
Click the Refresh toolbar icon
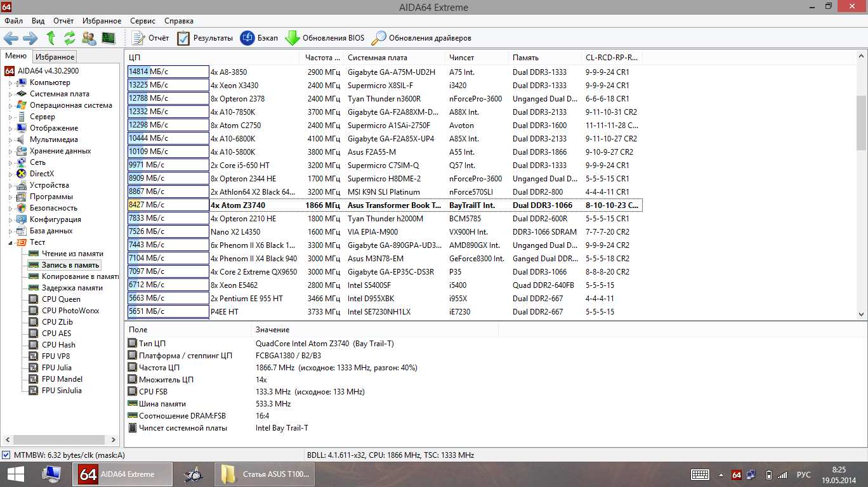coord(69,38)
